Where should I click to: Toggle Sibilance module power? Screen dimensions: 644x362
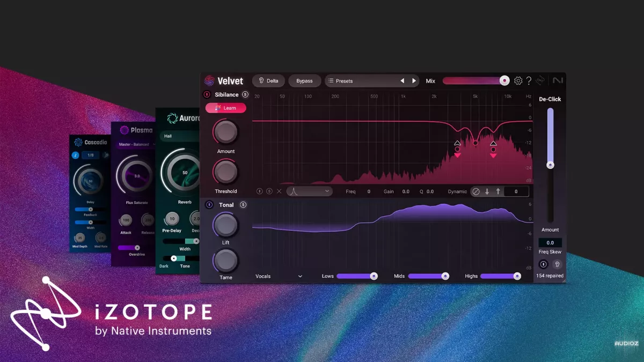(207, 94)
